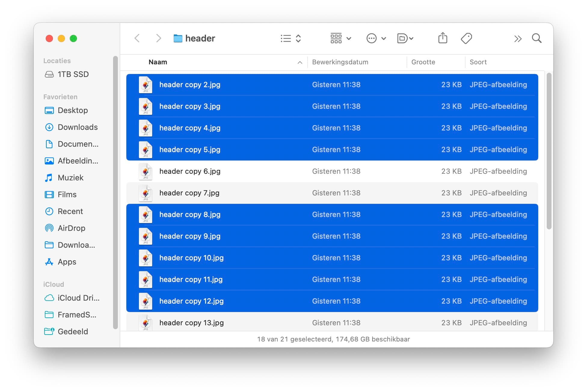Click JPG icon of header copy 6.jpg
Image resolution: width=587 pixels, height=392 pixels.
click(x=146, y=172)
